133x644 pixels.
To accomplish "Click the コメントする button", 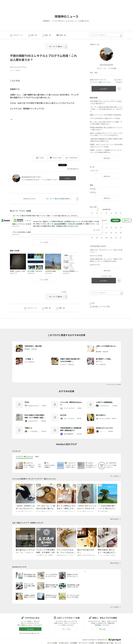I will (55, 158).
